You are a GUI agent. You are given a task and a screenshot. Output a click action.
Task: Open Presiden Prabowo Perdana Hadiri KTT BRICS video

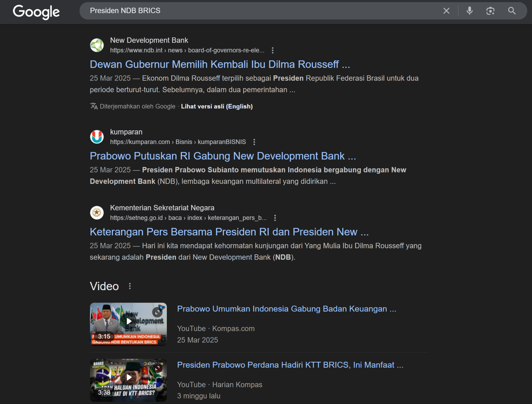[x=290, y=365]
